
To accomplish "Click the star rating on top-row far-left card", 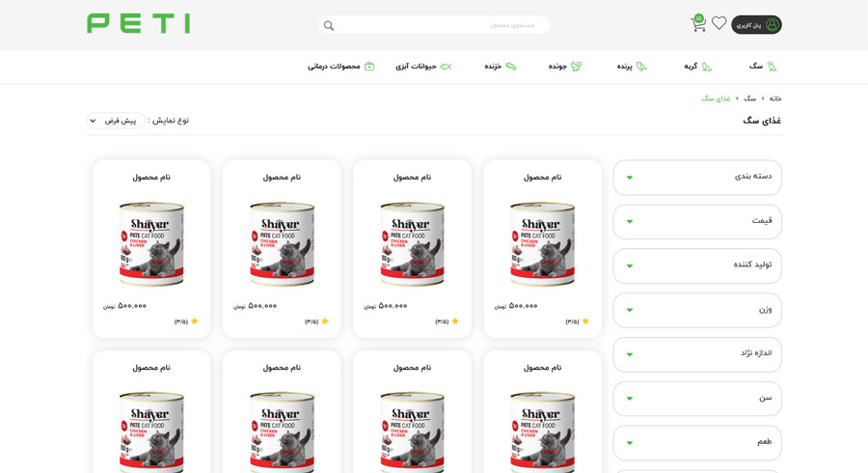I will pos(186,321).
